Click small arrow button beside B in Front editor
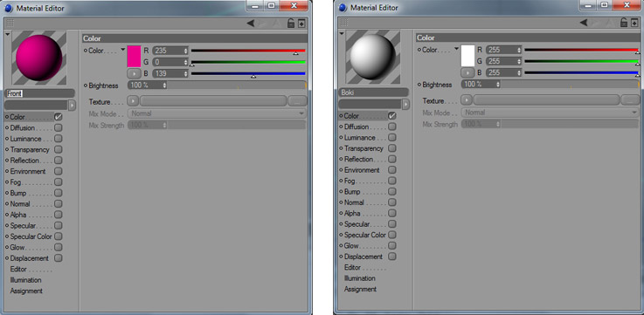644x315 pixels. pos(133,74)
